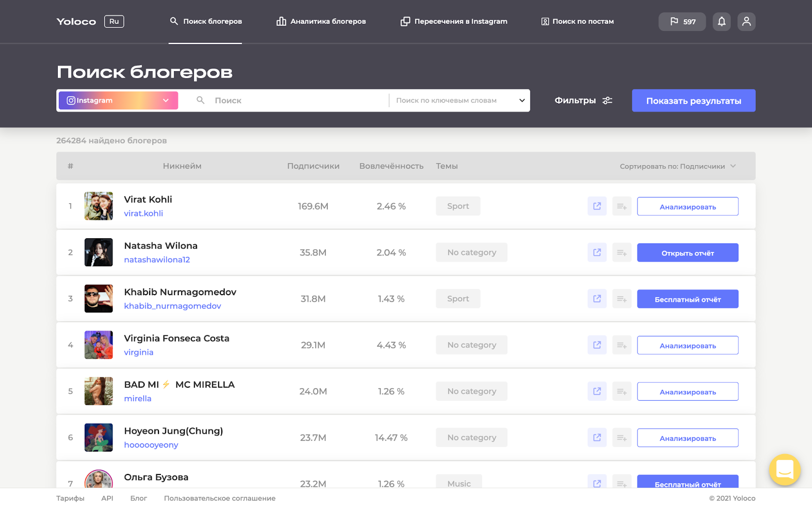The width and height of the screenshot is (812, 508).
Task: Click the Sport tag for Virat Kohli
Action: click(x=458, y=206)
